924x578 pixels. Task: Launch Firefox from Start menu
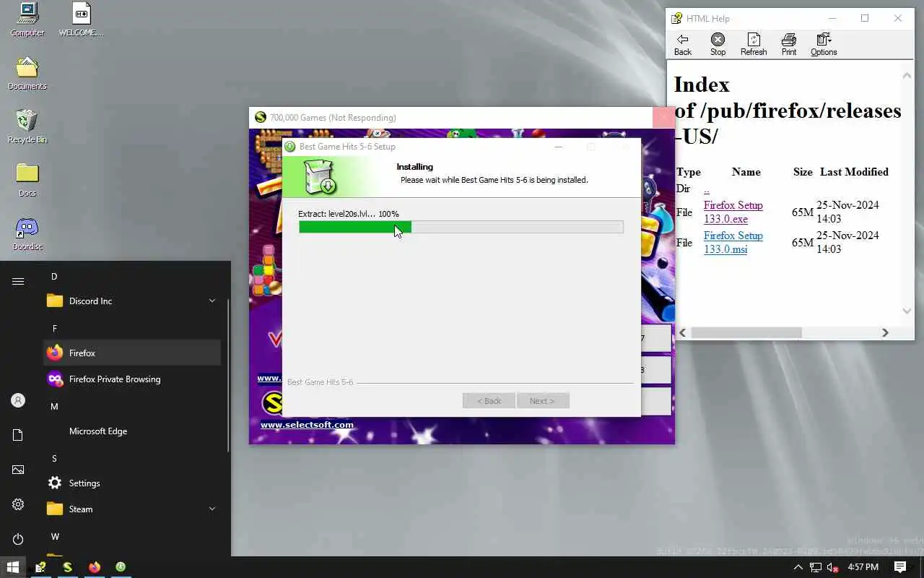[132, 353]
